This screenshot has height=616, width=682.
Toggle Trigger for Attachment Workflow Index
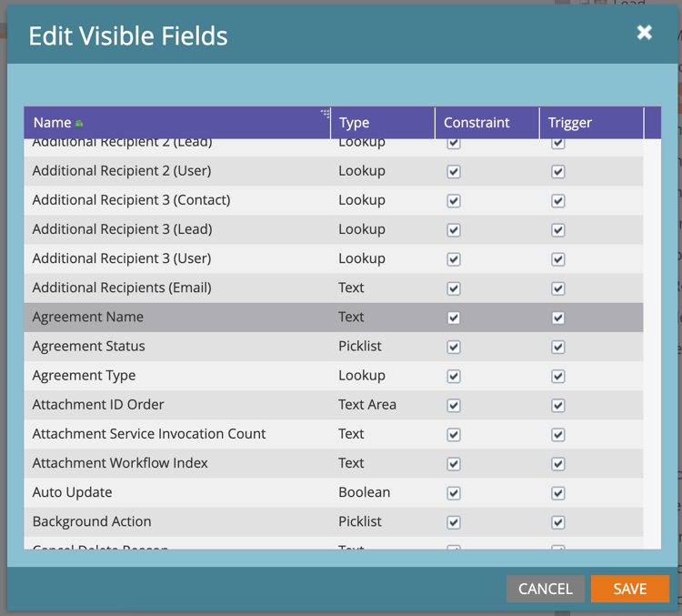tap(558, 464)
